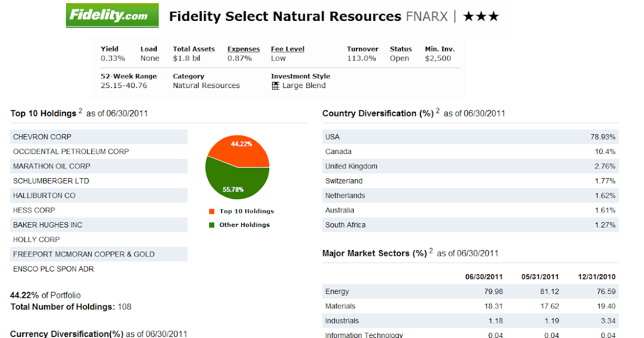The image size is (644, 338).
Task: Click the orange Top 10 Holdings color swatch
Action: 210,211
